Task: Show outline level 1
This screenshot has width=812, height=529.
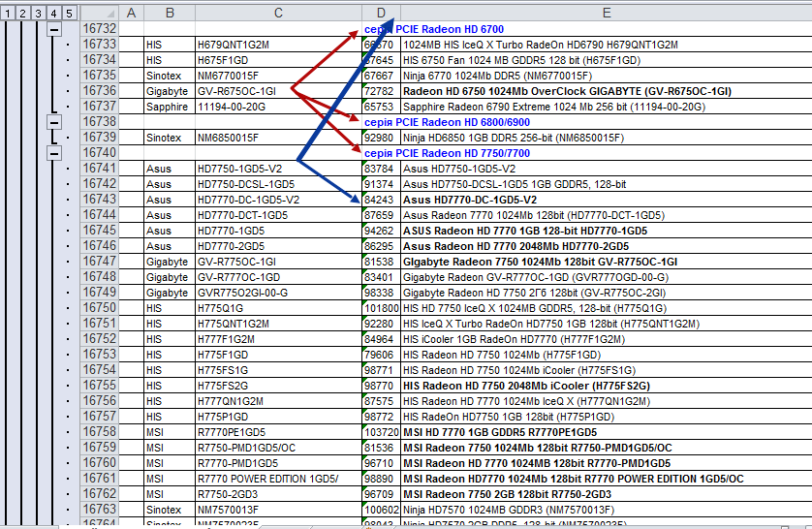Action: click(x=7, y=13)
